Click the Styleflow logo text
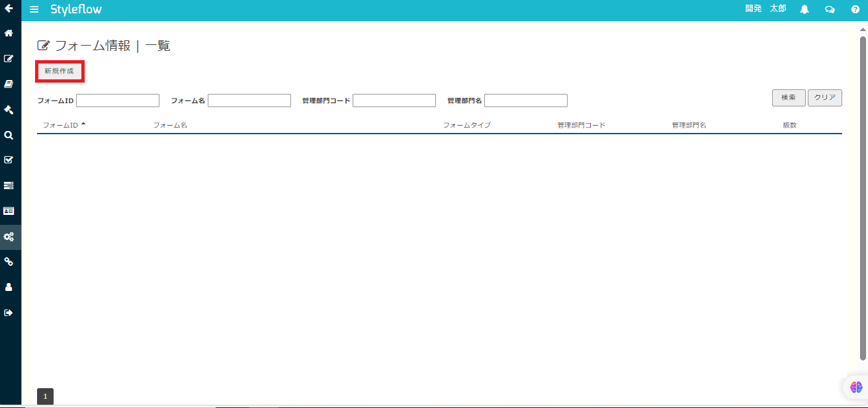The width and height of the screenshot is (868, 408). [x=76, y=9]
